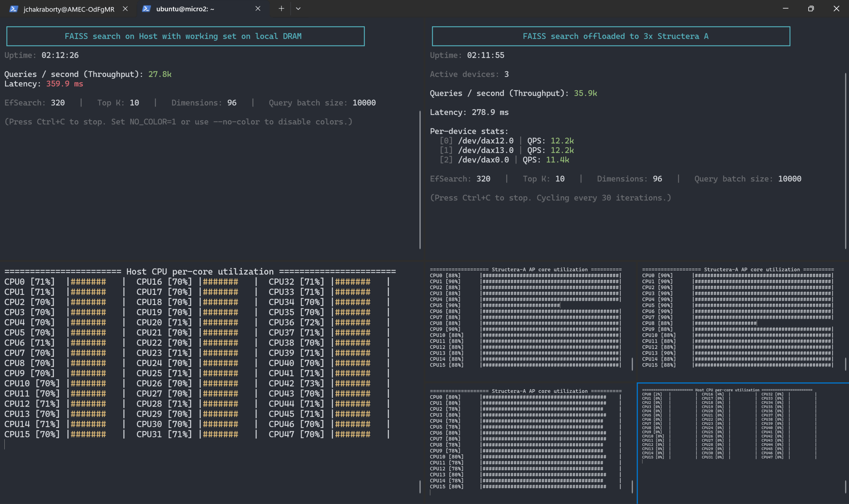Click the PowerShell icon on ubuntu@micro2 tab
849x504 pixels.
(146, 9)
